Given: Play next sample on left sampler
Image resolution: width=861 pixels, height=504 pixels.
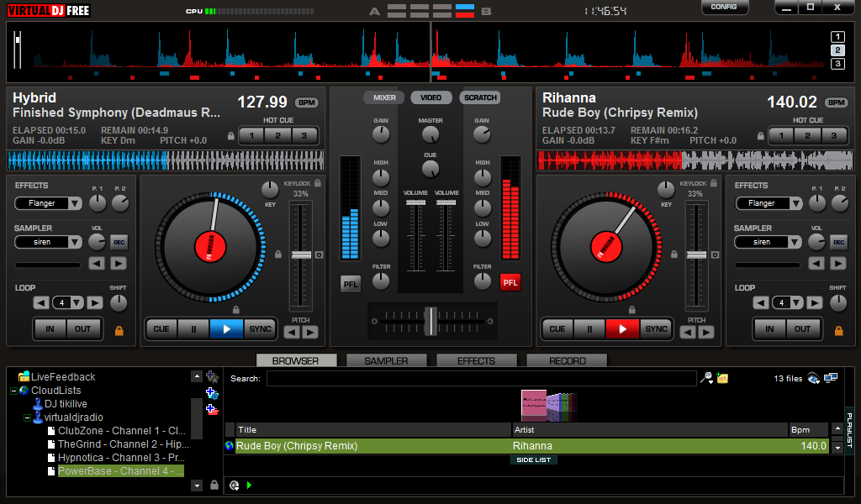Looking at the screenshot, I should 118,264.
